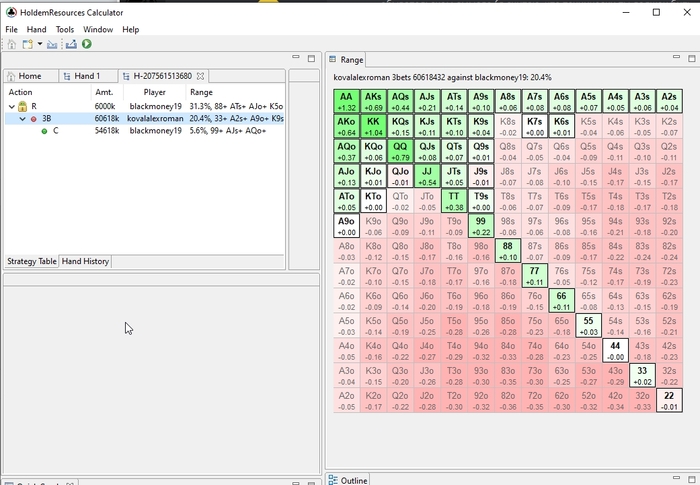Select the A2s hand cell
Image resolution: width=700 pixels, height=485 pixels.
click(x=669, y=101)
